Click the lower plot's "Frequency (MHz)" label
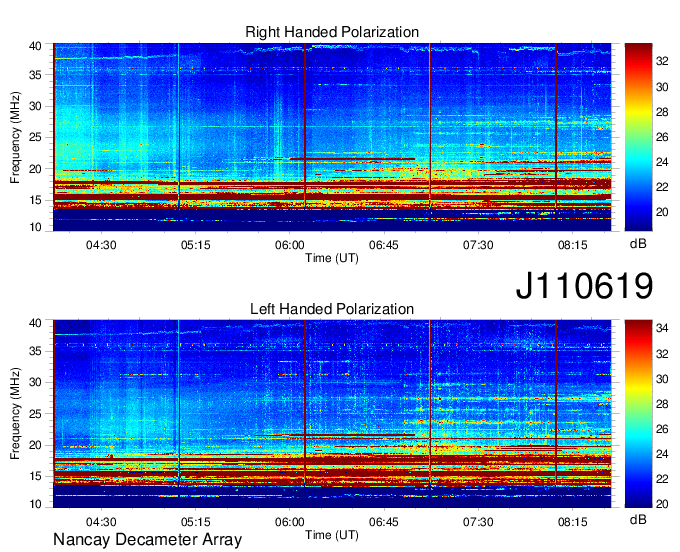Screen dimensions: 680x552 click(15, 413)
